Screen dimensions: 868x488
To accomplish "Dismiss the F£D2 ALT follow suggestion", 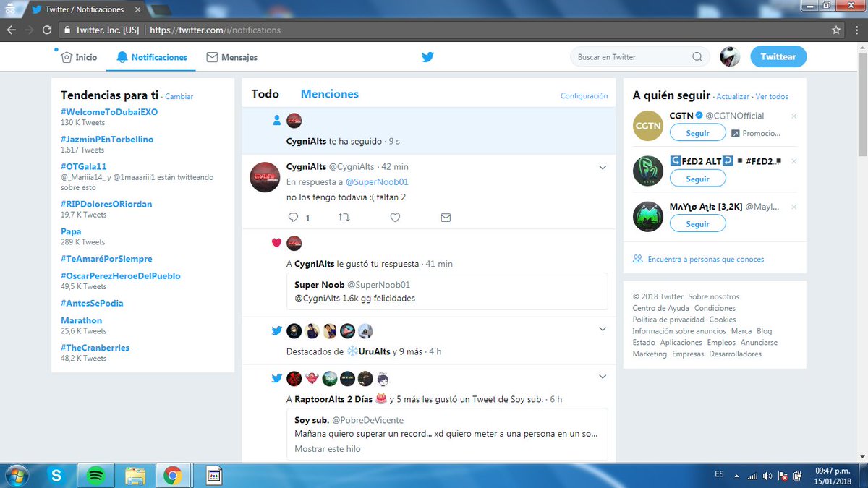I will (x=793, y=161).
